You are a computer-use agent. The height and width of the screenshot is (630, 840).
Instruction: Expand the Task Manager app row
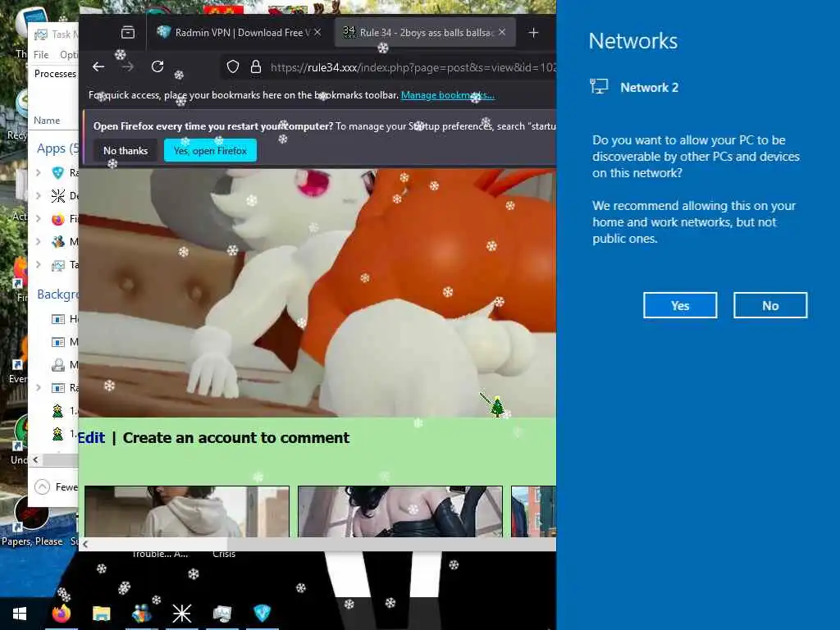(x=39, y=265)
